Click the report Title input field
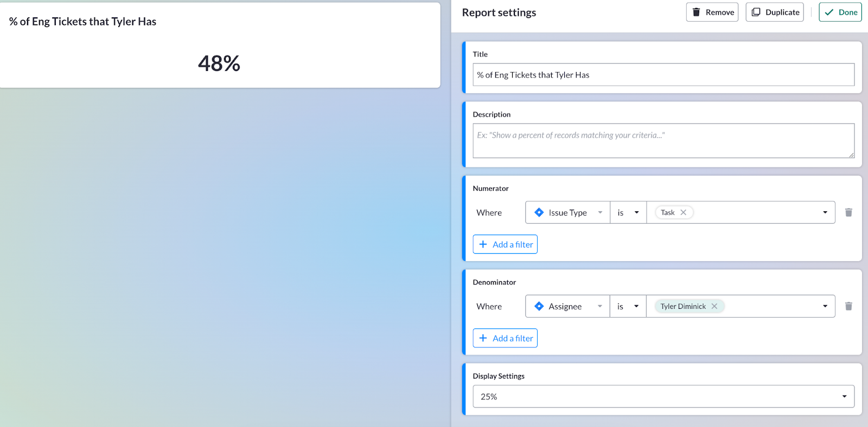The width and height of the screenshot is (868, 427). click(663, 74)
